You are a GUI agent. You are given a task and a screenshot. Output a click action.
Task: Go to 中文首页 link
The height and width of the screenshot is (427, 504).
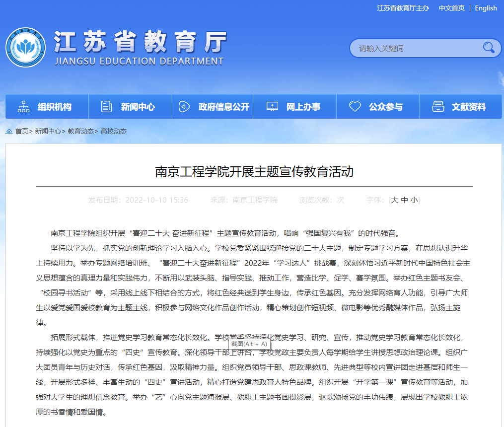tap(451, 8)
